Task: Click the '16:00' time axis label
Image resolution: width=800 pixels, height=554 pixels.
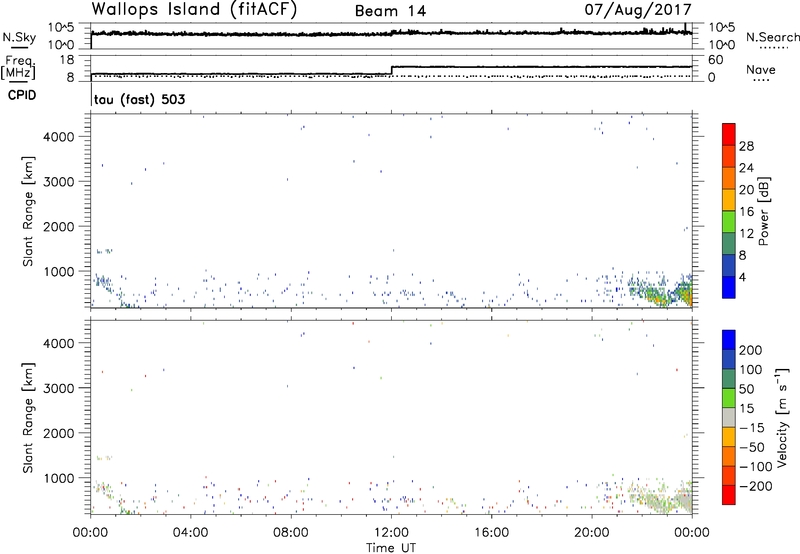Action: pyautogui.click(x=492, y=533)
